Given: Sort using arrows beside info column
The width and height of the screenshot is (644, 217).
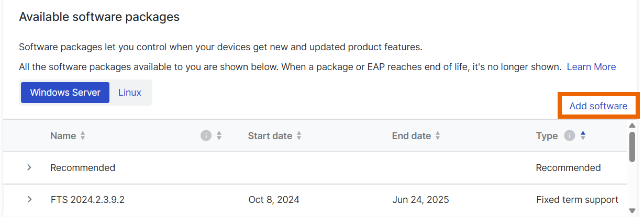Looking at the screenshot, I should click(219, 136).
